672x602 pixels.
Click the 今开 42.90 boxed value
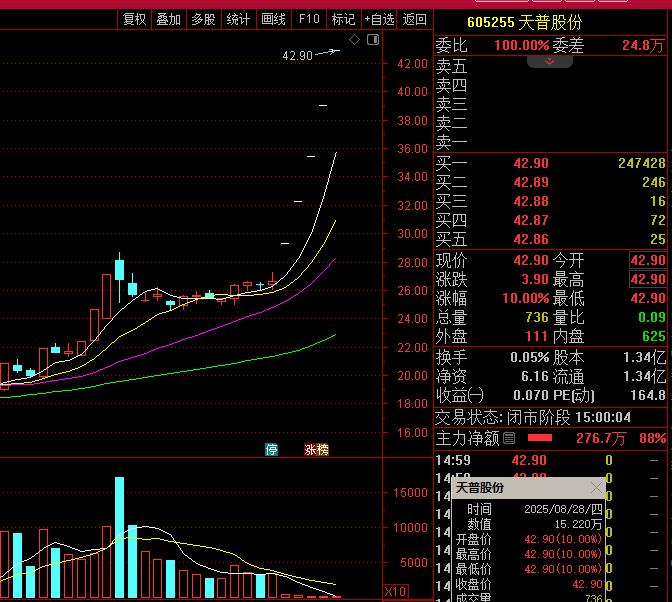pyautogui.click(x=648, y=260)
